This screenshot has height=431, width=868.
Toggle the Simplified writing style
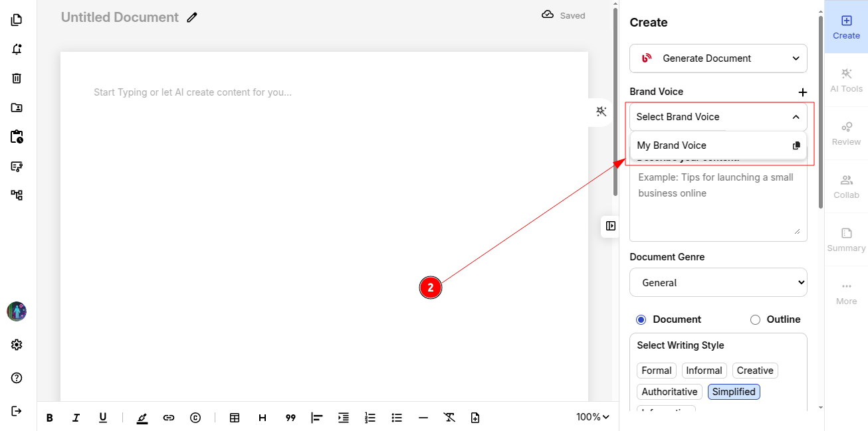coord(733,392)
